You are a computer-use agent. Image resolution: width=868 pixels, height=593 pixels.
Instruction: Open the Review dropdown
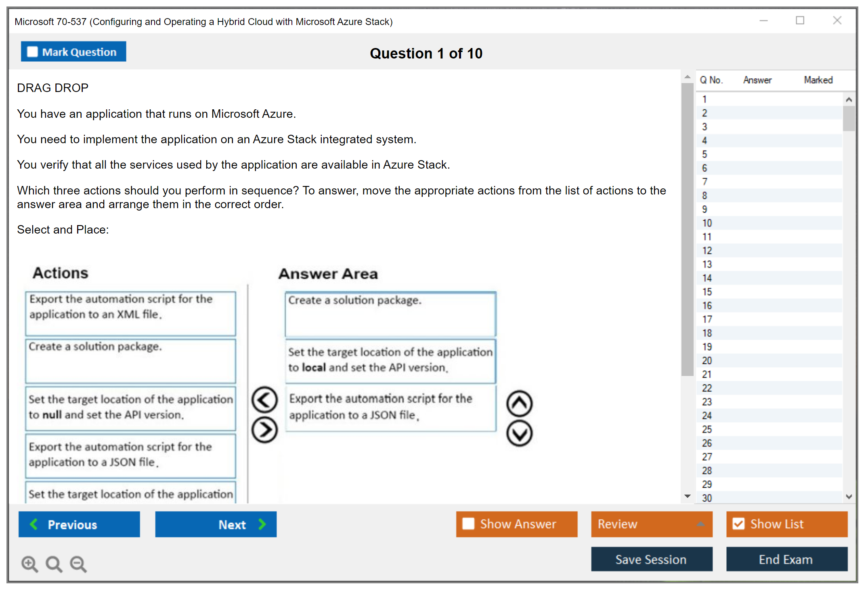[x=651, y=524]
